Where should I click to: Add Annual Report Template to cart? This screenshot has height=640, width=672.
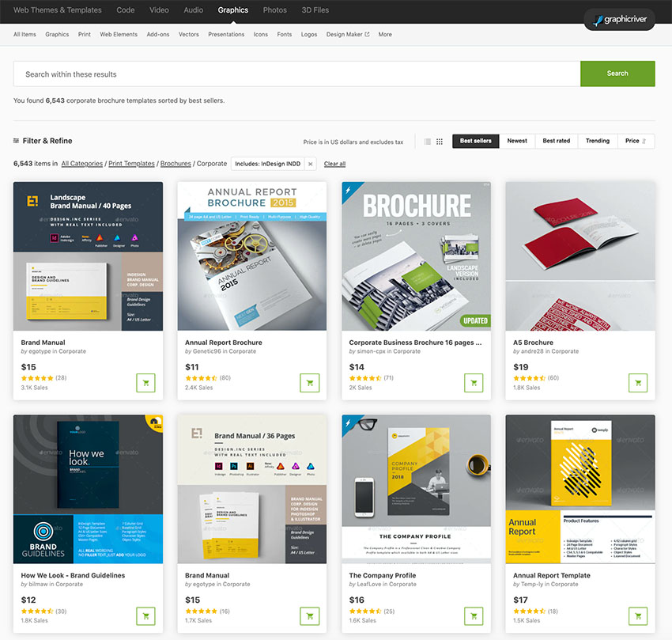pyautogui.click(x=638, y=615)
